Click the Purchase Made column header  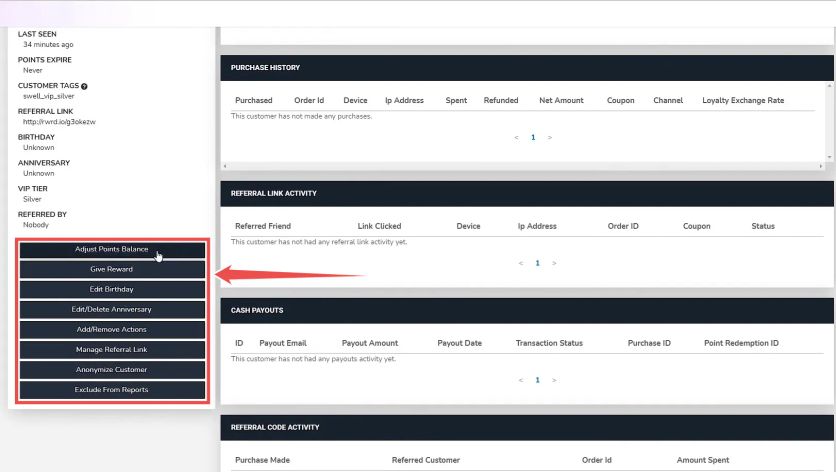coord(262,460)
